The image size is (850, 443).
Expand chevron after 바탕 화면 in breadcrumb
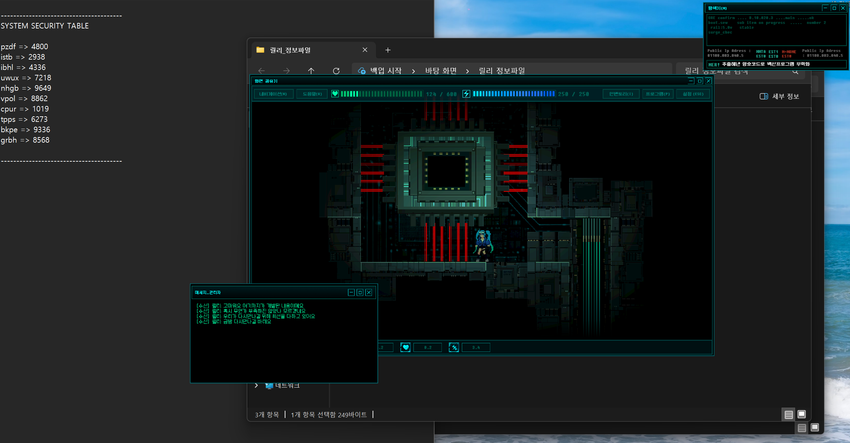click(x=467, y=71)
